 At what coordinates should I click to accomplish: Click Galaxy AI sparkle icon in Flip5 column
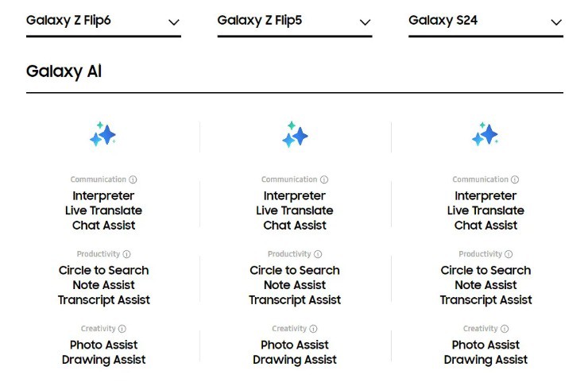(295, 134)
